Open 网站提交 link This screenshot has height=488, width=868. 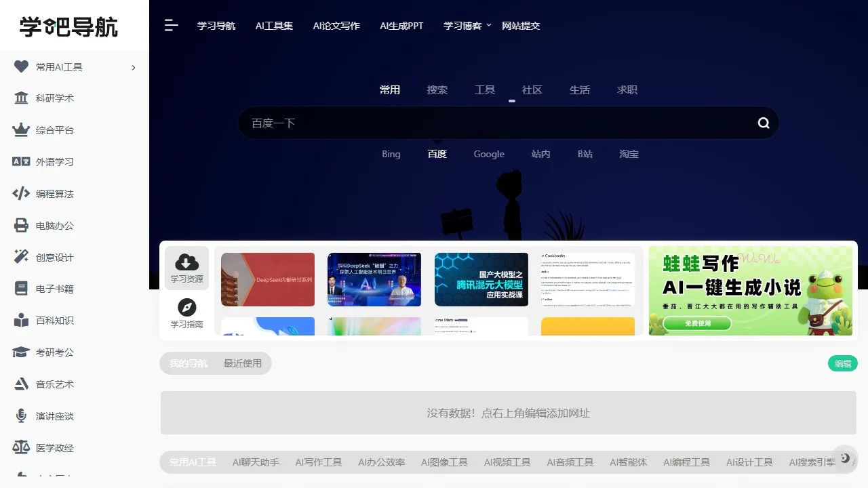tap(521, 26)
